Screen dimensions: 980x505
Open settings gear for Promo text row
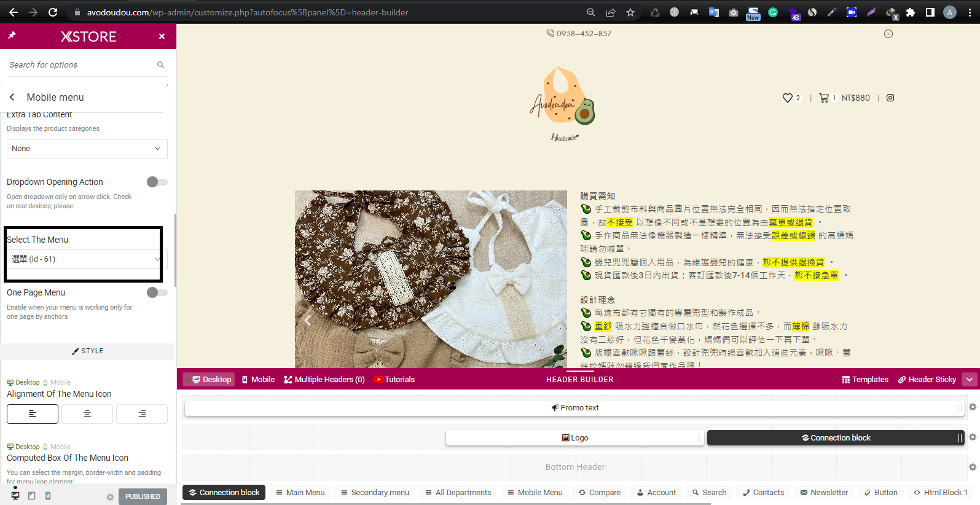coord(973,407)
